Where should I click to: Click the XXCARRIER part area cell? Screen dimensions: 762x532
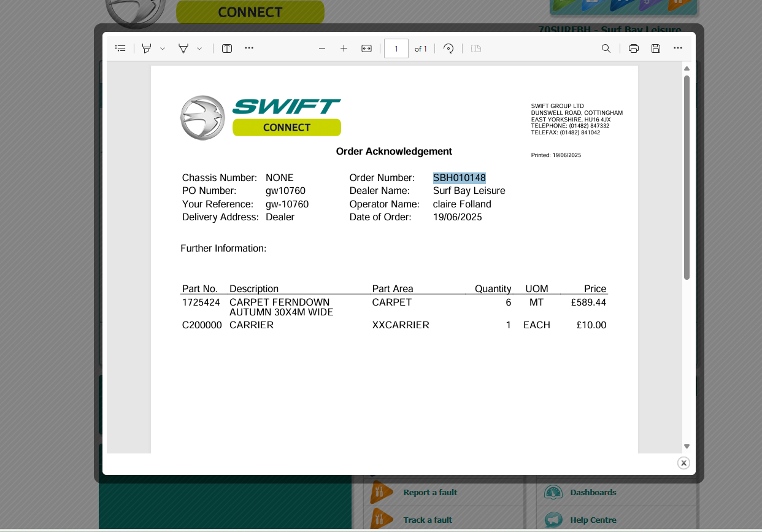click(x=401, y=325)
